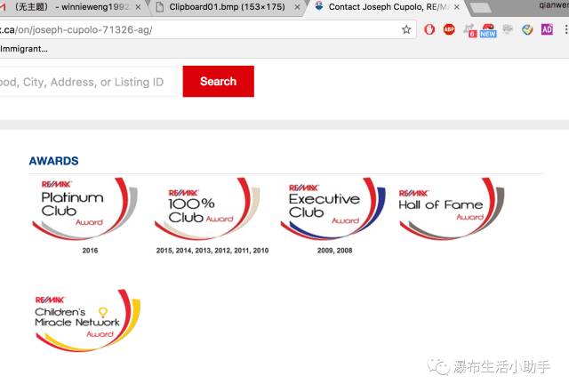Select the Contact Joseph Cupolo tab

point(385,7)
